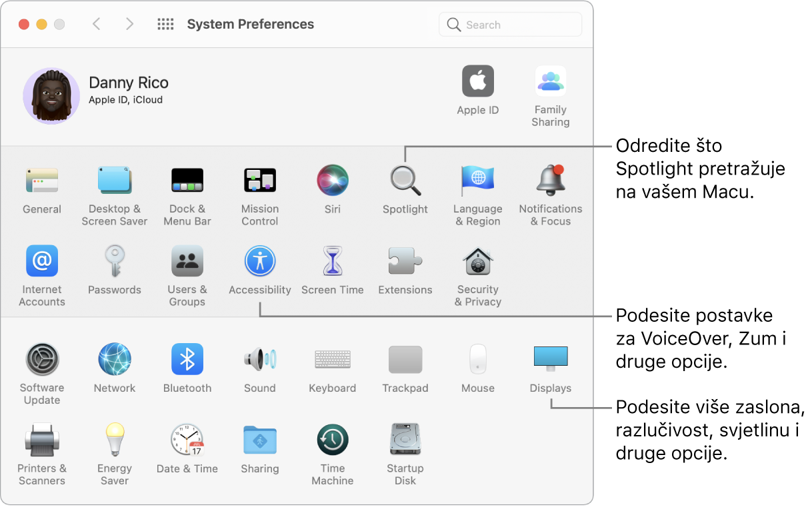The height and width of the screenshot is (507, 812).
Task: Open Dock & Menu Bar preferences
Action: click(187, 181)
